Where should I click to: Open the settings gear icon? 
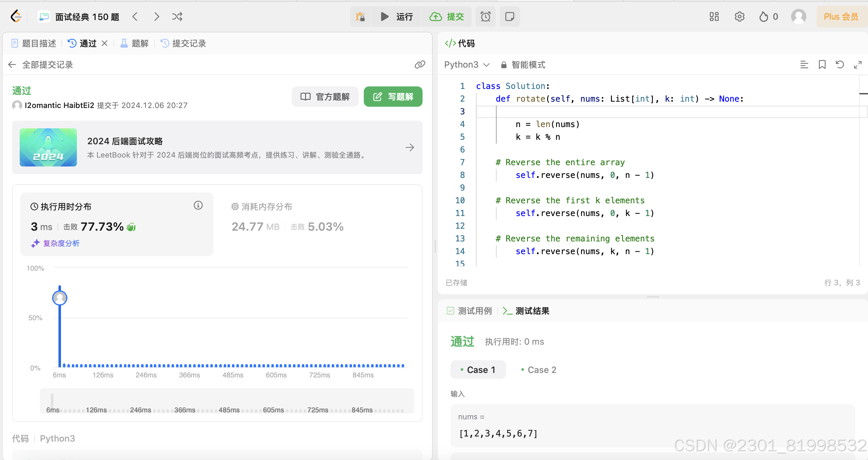739,17
